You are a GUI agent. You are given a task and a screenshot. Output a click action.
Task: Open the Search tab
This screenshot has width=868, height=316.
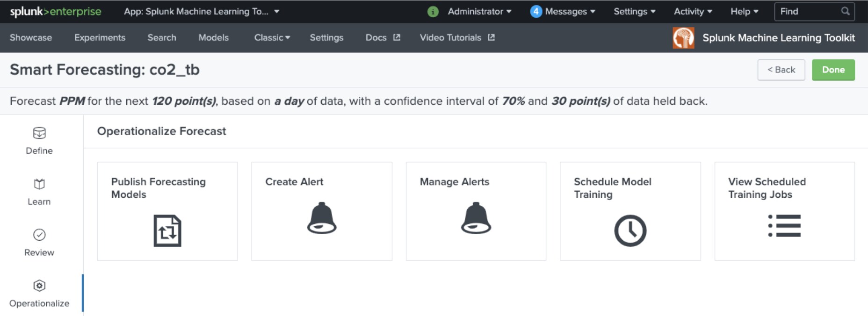pyautogui.click(x=162, y=37)
